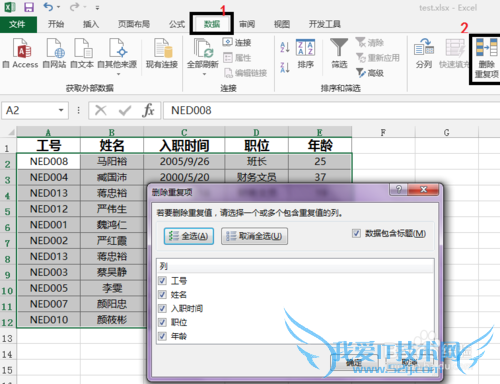Confirm entry with formula bar checkmark
500x384 pixels.
click(125, 110)
